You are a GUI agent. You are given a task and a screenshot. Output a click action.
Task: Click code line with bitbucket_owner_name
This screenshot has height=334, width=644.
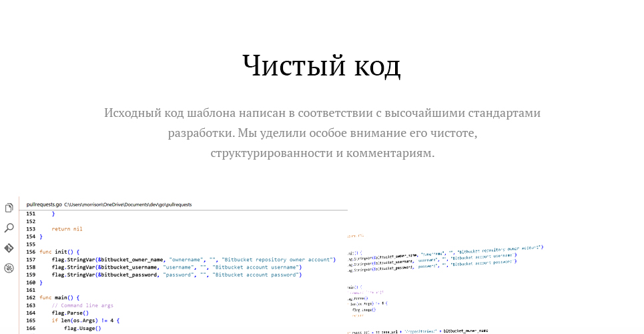tap(194, 260)
